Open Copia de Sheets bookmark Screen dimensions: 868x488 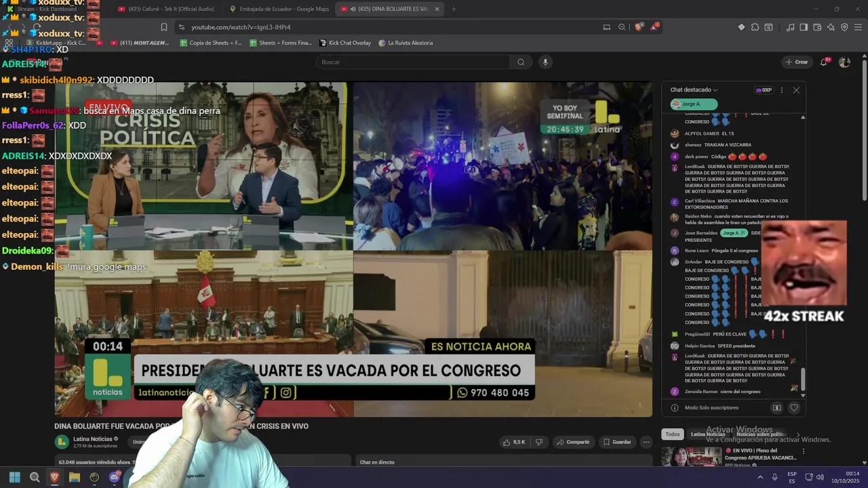[211, 43]
